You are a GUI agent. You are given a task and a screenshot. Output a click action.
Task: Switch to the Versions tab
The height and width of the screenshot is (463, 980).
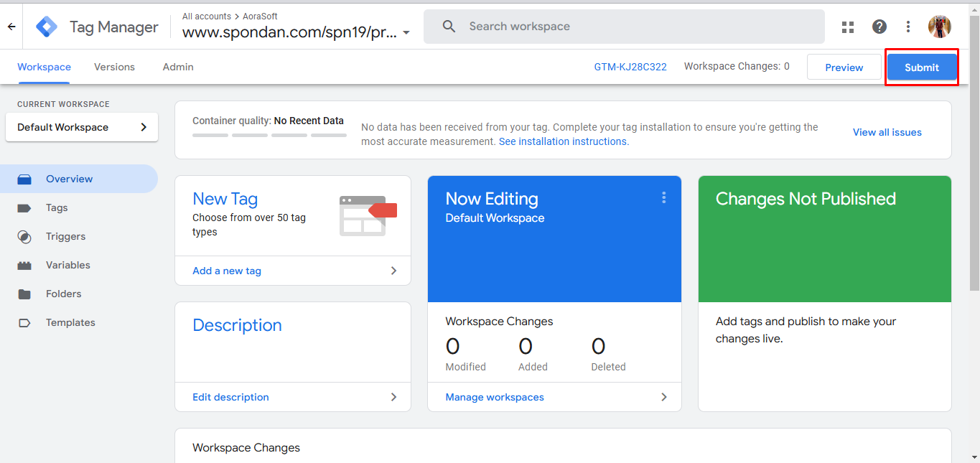(114, 67)
